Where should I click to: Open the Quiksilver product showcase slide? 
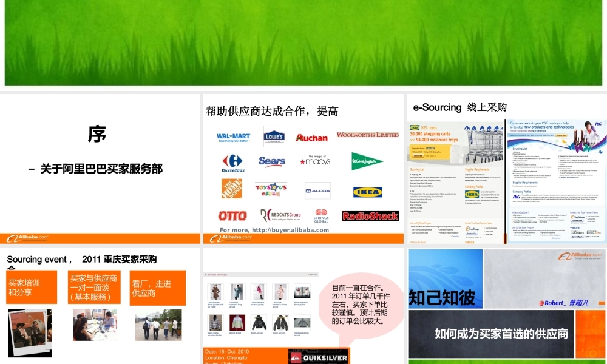pyautogui.click(x=303, y=306)
